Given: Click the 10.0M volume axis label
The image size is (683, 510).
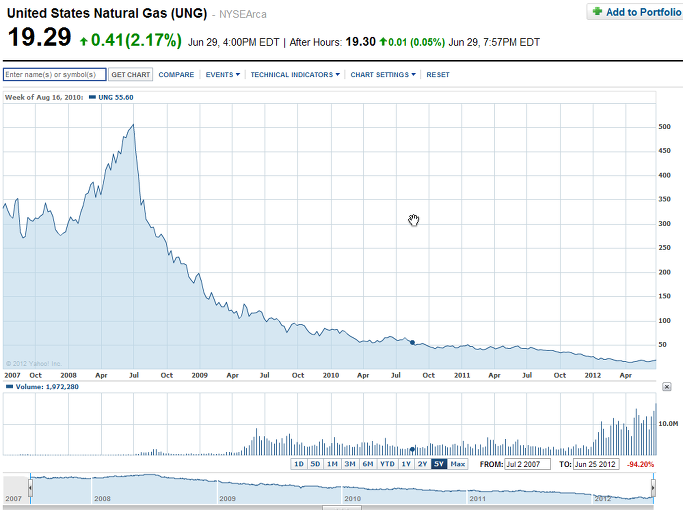Looking at the screenshot, I should click(668, 423).
